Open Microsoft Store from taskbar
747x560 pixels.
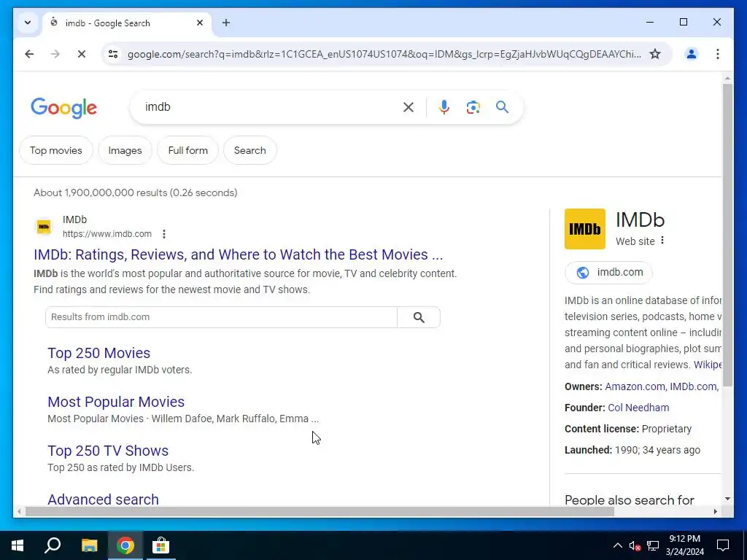coord(161,545)
